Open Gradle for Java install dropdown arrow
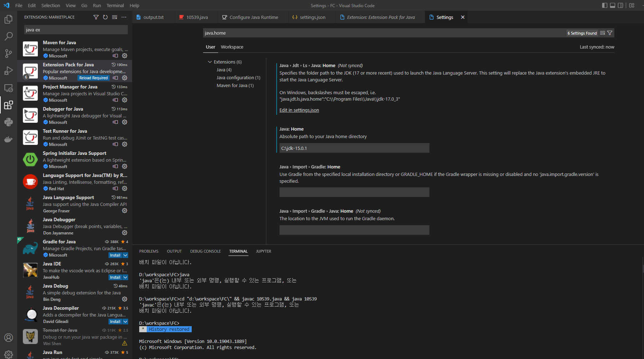 coord(125,255)
